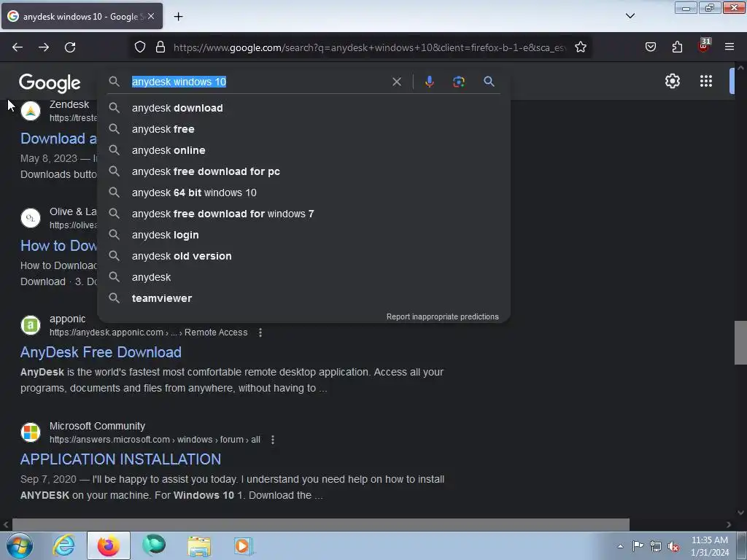List all tabs with chevron button

[630, 16]
